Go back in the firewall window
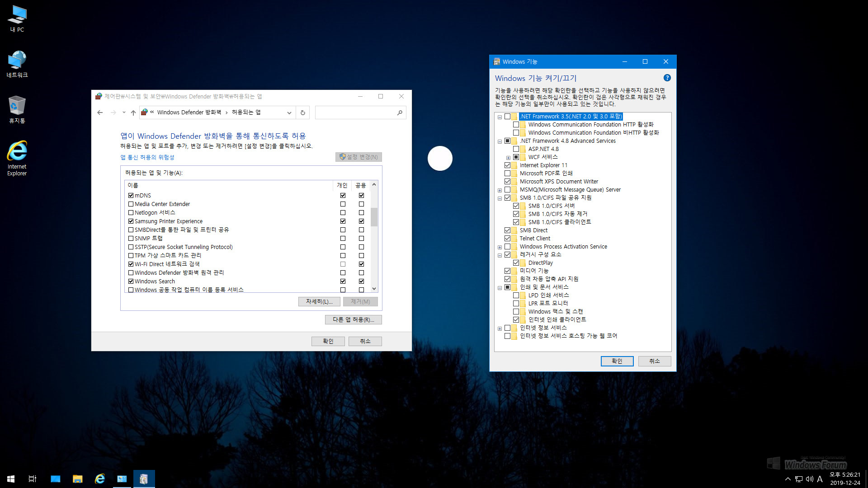The image size is (868, 488). click(x=100, y=113)
